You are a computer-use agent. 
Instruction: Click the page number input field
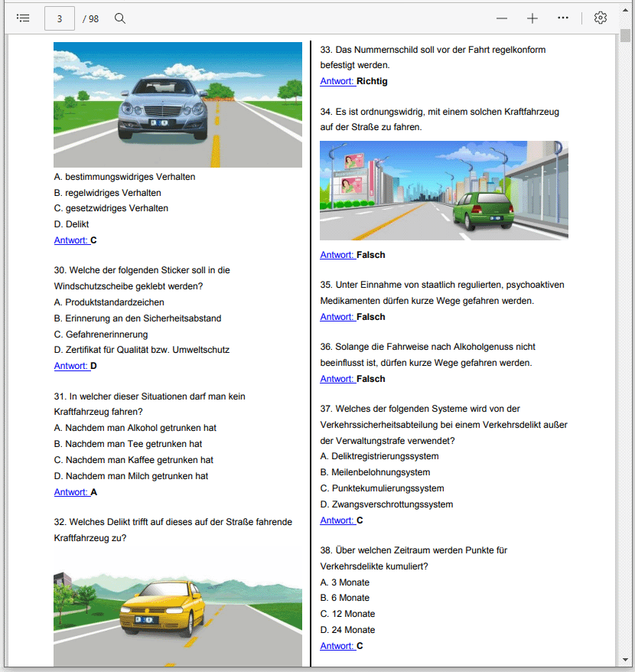60,18
